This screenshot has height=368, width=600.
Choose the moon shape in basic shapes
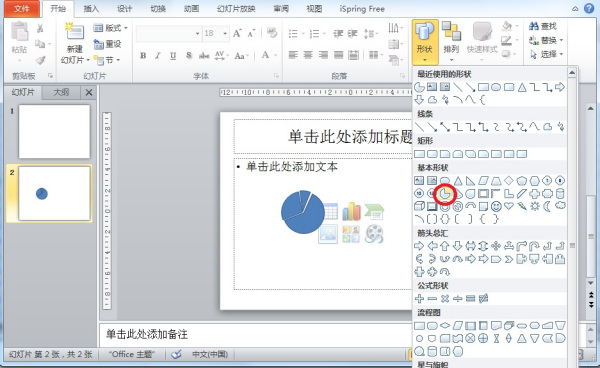tap(547, 207)
